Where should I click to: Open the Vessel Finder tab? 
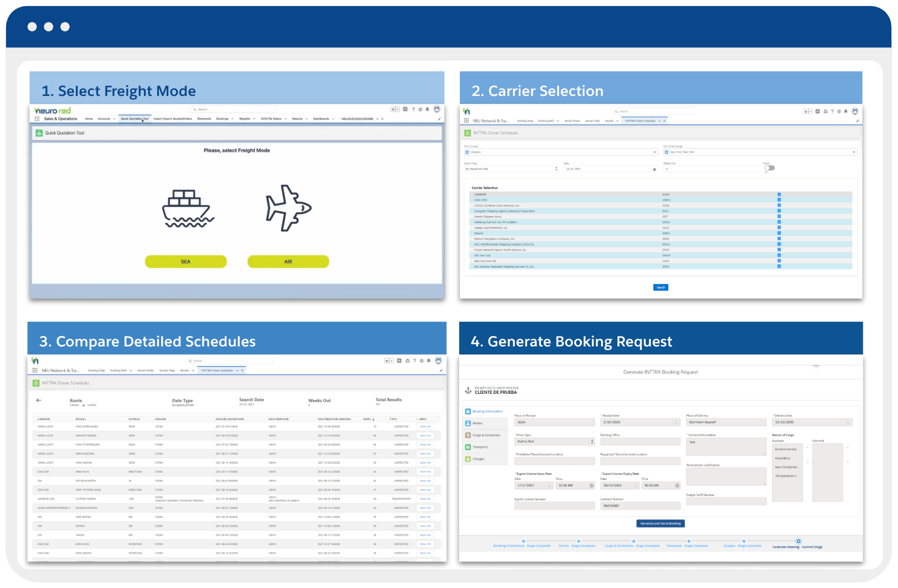point(572,121)
